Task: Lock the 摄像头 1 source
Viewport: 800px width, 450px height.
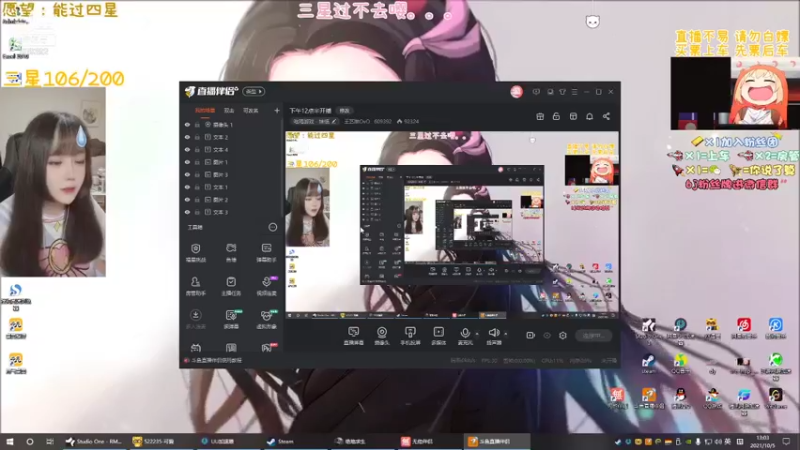Action: (x=197, y=124)
